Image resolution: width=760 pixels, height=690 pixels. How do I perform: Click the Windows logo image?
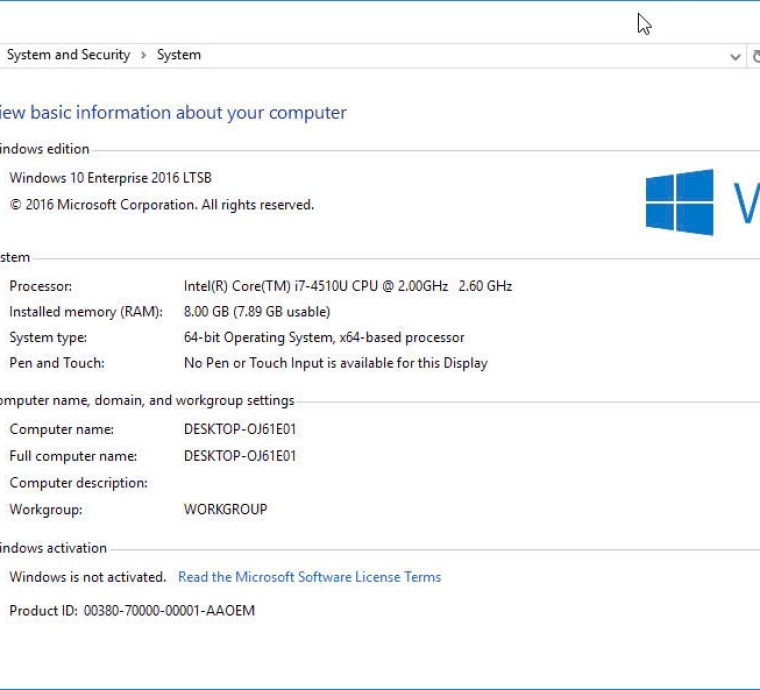click(x=680, y=202)
